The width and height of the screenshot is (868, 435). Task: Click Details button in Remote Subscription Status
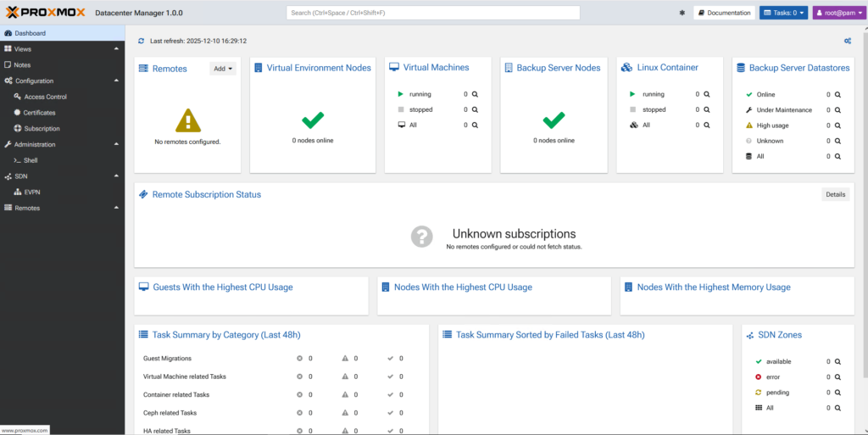pyautogui.click(x=835, y=194)
